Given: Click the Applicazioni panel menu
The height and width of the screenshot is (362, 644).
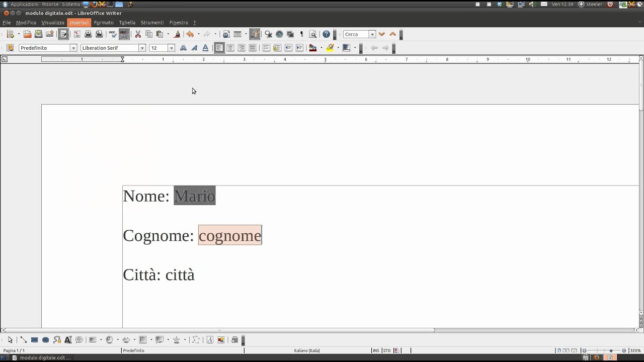Looking at the screenshot, I should (x=24, y=4).
